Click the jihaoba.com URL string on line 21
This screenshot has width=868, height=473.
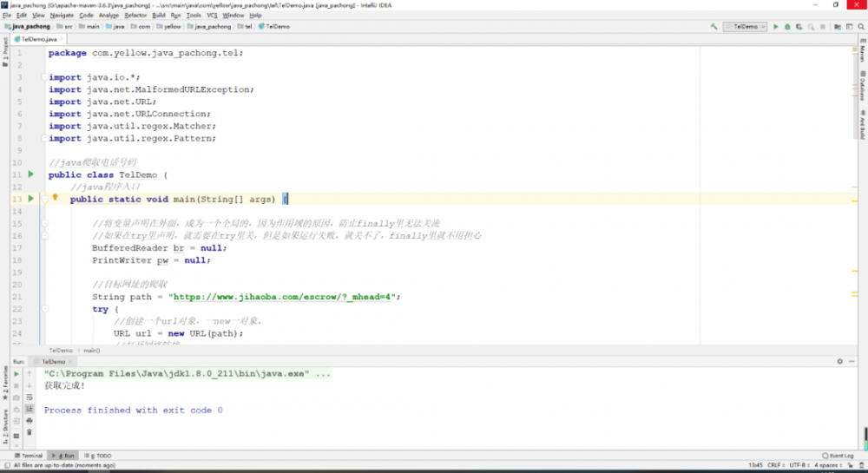pyautogui.click(x=282, y=297)
